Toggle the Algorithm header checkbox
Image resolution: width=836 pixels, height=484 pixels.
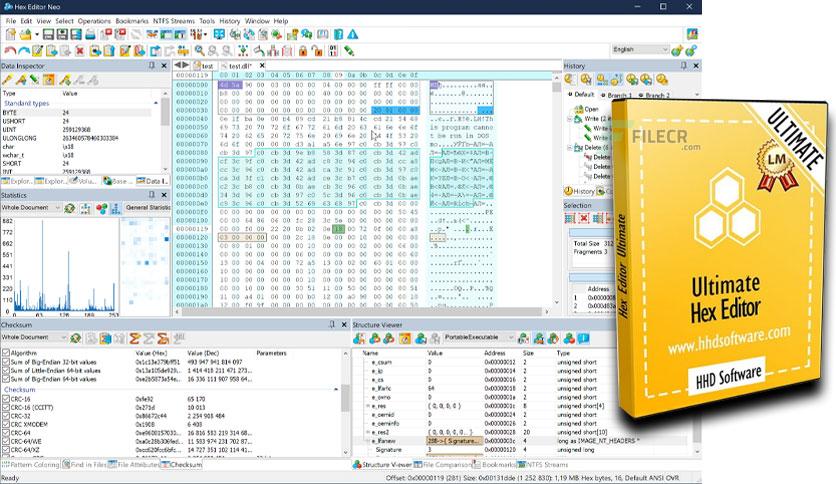pos(6,353)
